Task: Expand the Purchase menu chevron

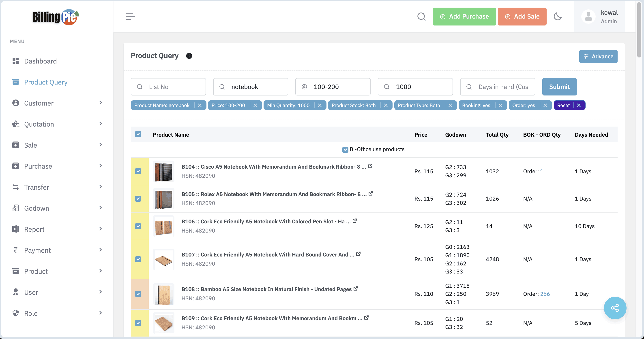Action: [x=101, y=166]
